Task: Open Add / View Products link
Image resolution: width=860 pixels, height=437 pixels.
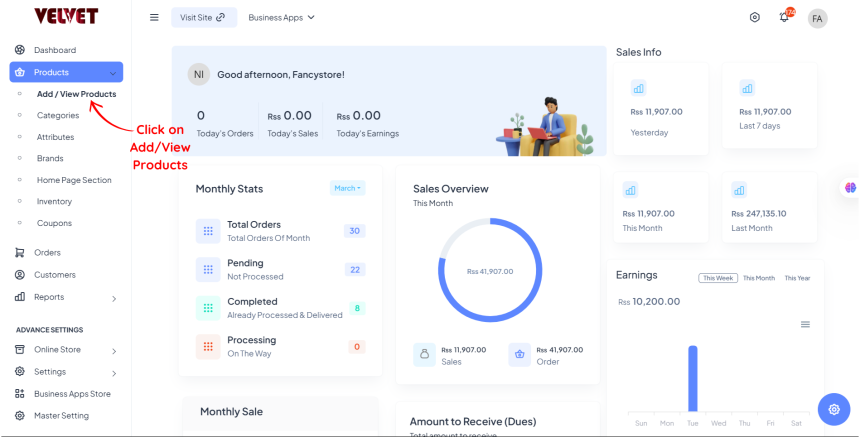Action: point(76,94)
